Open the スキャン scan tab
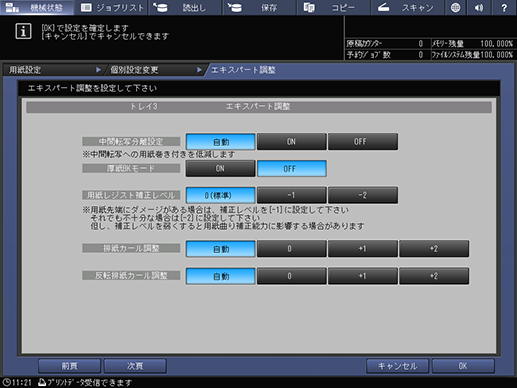The width and height of the screenshot is (517, 388). tap(407, 7)
